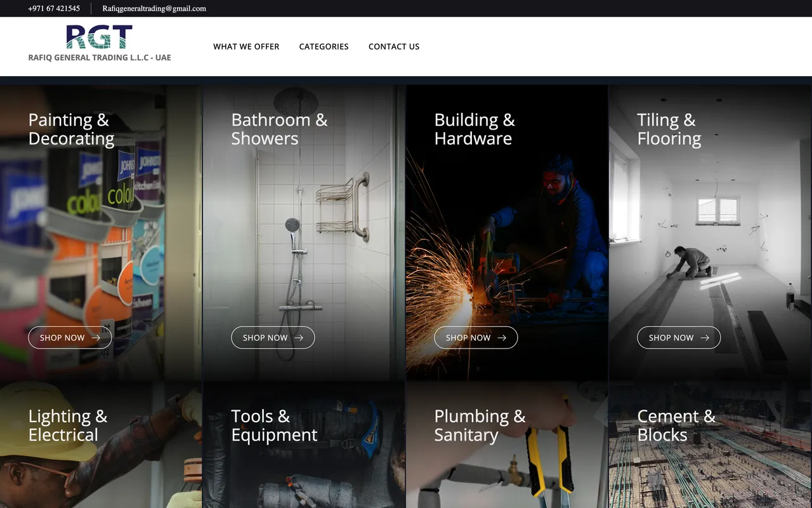Click the RGT logo image
The height and width of the screenshot is (508, 812).
pos(100,37)
